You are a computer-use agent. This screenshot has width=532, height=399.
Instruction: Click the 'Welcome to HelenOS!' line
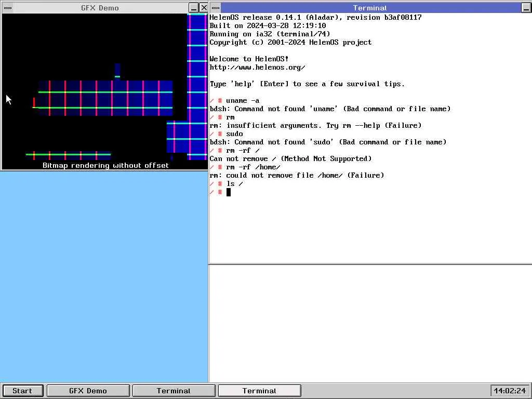click(249, 59)
